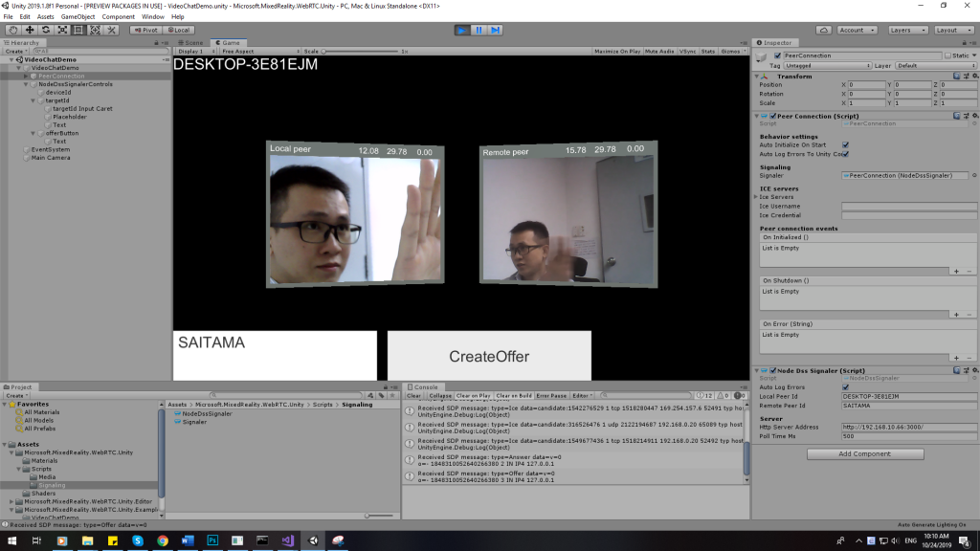Open the Display 1 dropdown
This screenshot has width=980, height=551.
[x=195, y=52]
